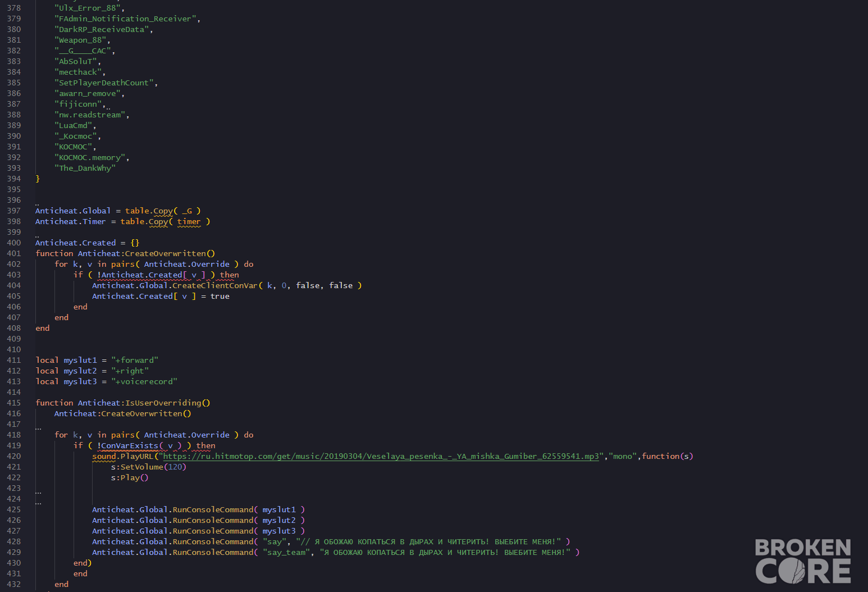Place cursor on "DarkRP_ReceiveData" string

[x=102, y=29]
